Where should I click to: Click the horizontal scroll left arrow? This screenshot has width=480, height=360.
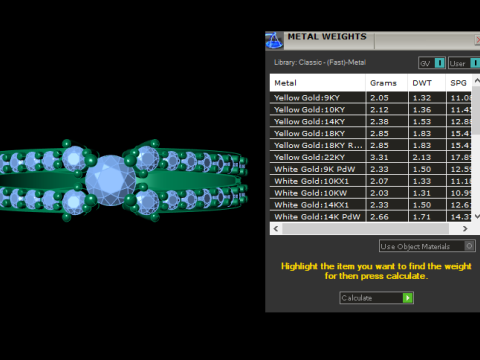[x=276, y=229]
